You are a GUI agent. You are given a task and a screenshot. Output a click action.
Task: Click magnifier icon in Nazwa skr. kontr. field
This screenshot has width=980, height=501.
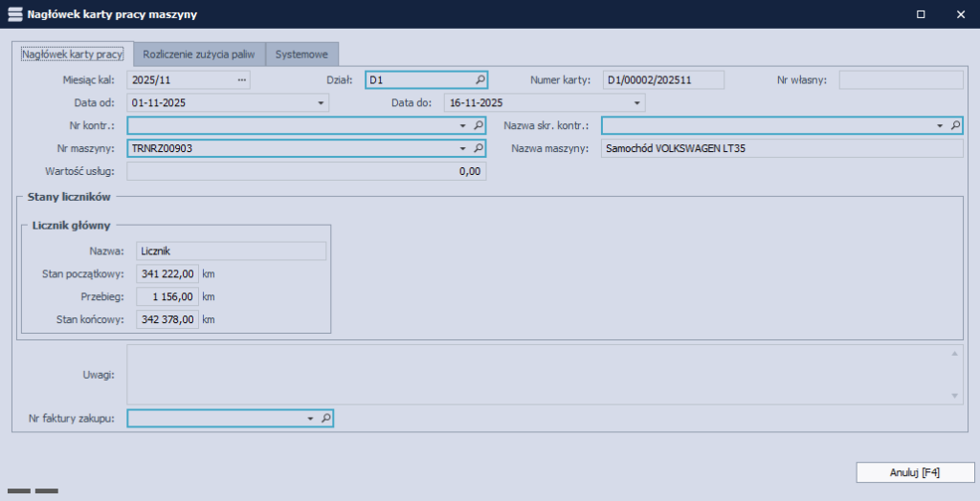pos(954,125)
